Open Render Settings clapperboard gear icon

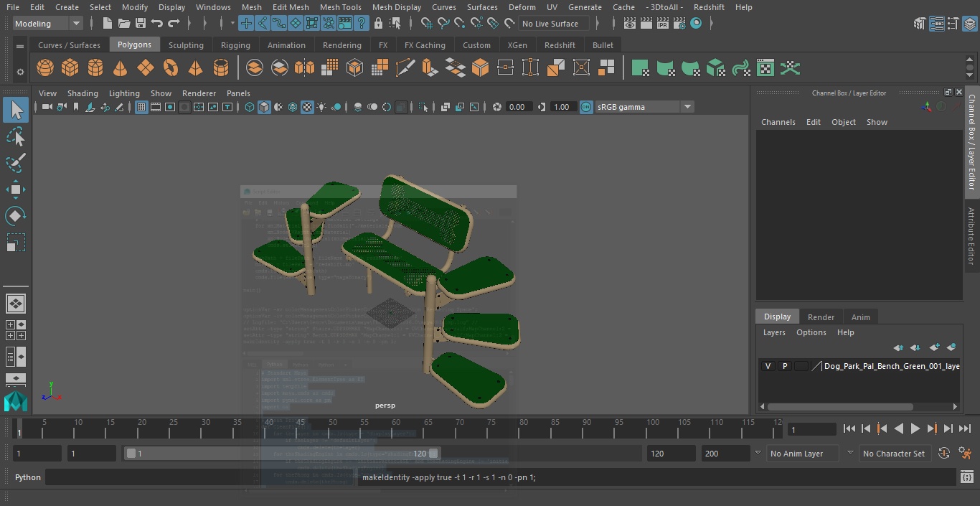(679, 24)
